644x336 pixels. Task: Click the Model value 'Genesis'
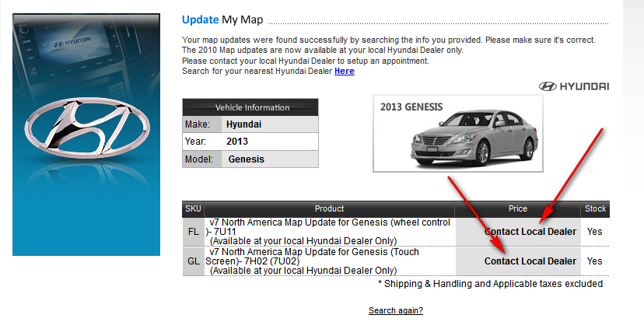pyautogui.click(x=246, y=159)
